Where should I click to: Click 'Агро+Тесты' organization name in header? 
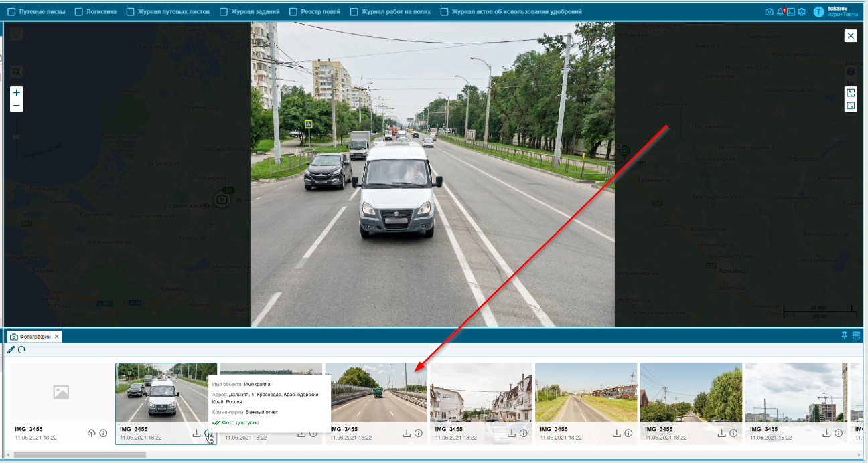843,15
